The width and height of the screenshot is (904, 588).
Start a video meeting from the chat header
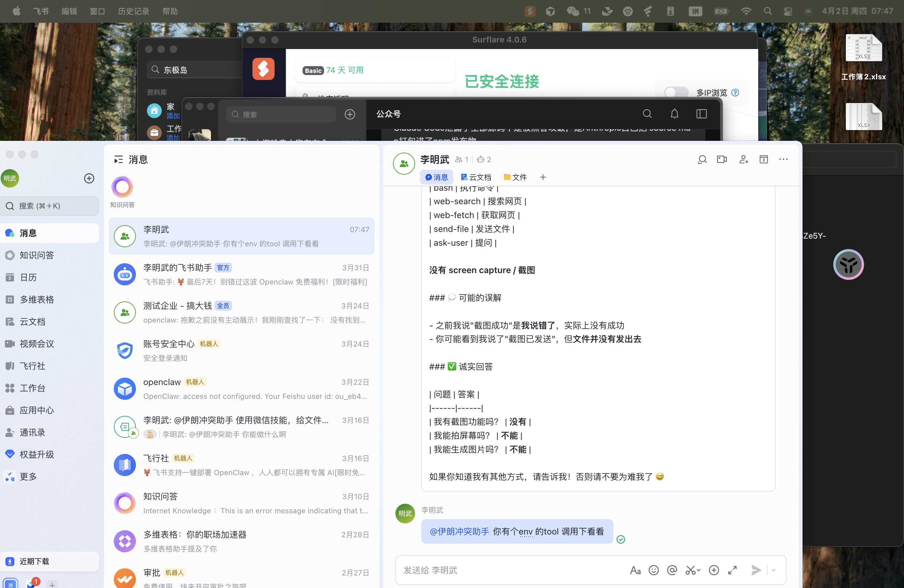(x=721, y=160)
